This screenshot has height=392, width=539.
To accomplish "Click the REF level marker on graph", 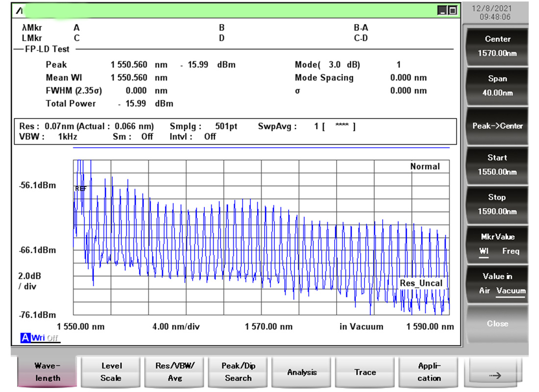I will point(80,189).
